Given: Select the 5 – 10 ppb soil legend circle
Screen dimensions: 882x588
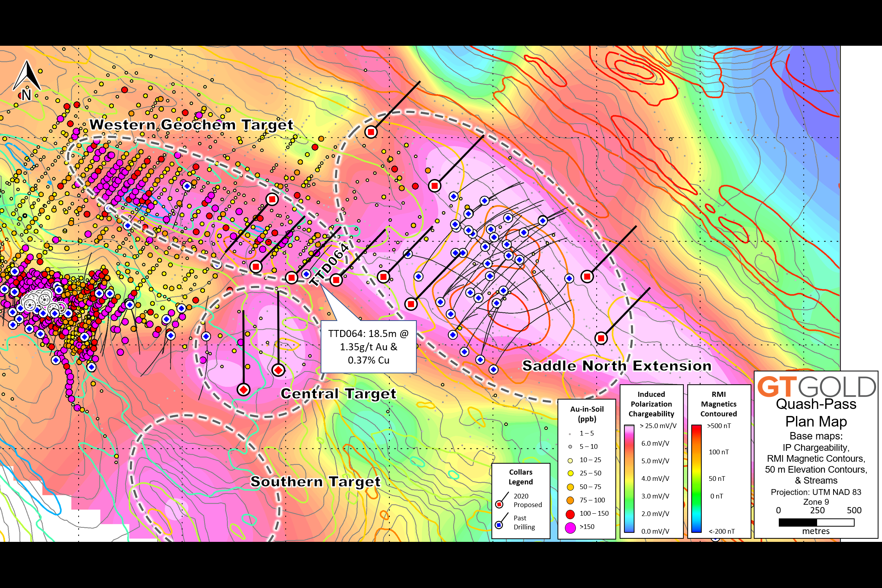Looking at the screenshot, I should (570, 447).
